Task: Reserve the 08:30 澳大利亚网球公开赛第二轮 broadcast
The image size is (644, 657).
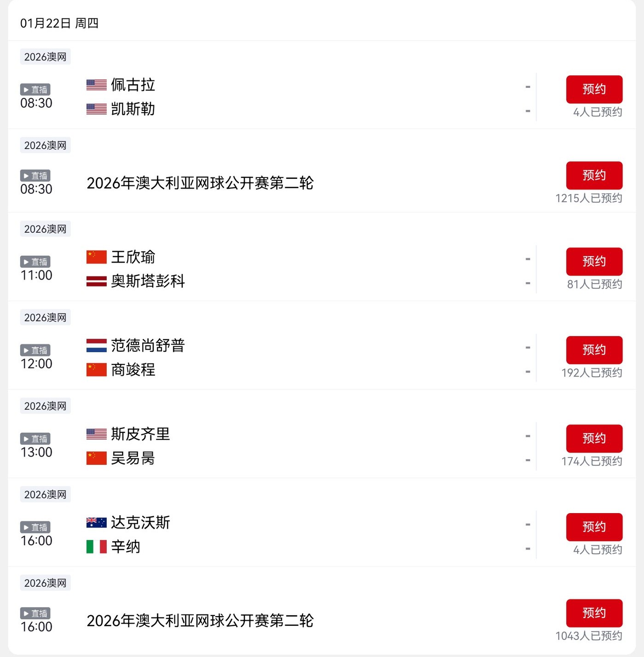Action: point(594,175)
